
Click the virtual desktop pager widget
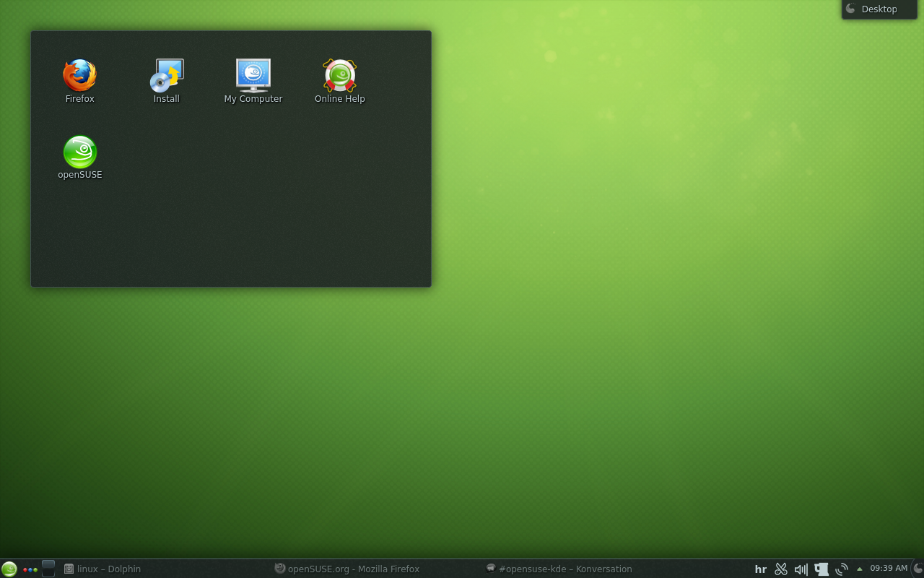point(48,569)
